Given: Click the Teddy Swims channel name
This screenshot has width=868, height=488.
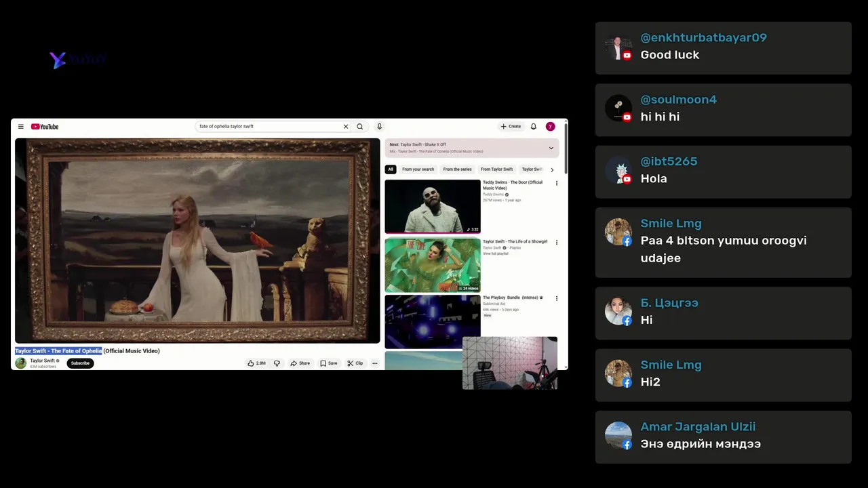Looking at the screenshot, I should tap(494, 195).
